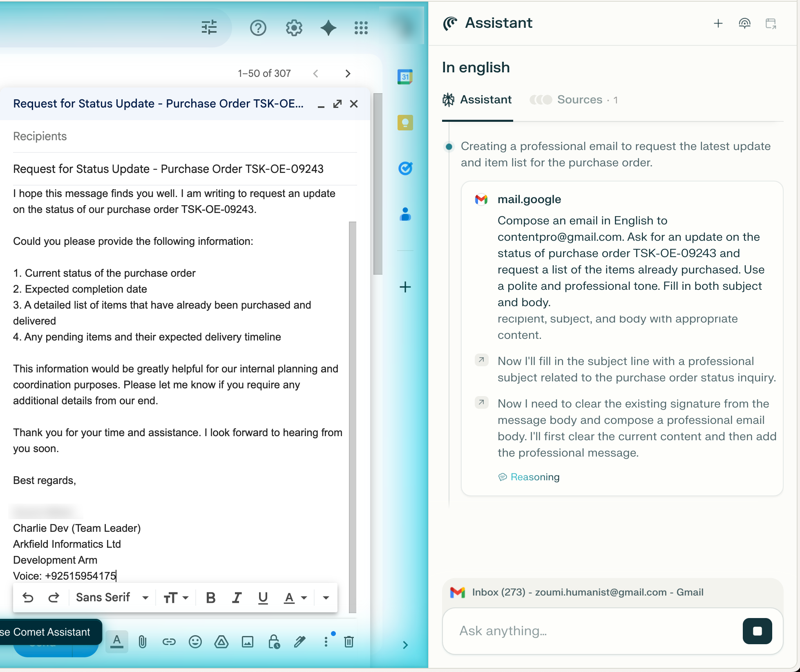Open Google apps grid
This screenshot has width=800, height=672.
pyautogui.click(x=361, y=28)
